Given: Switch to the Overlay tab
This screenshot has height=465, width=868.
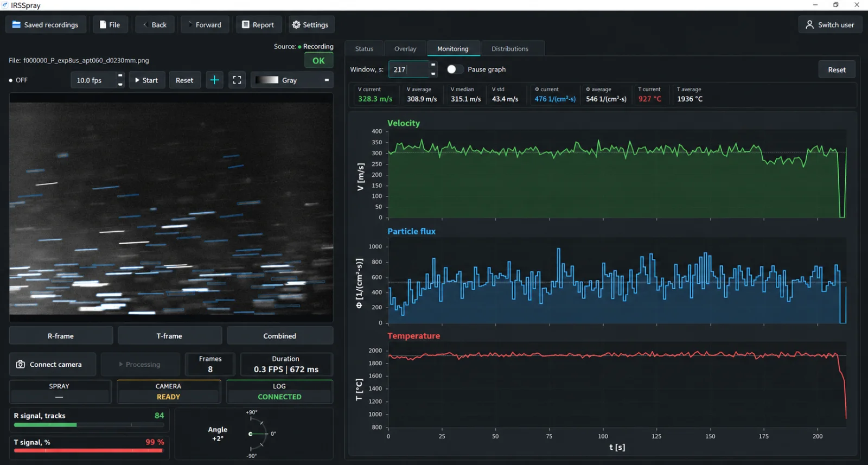Looking at the screenshot, I should coord(405,49).
